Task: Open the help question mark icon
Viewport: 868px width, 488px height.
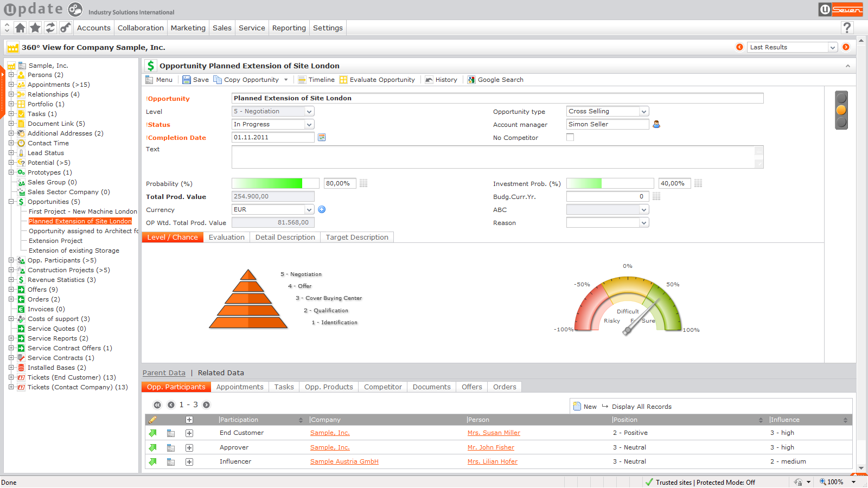Action: [x=847, y=28]
